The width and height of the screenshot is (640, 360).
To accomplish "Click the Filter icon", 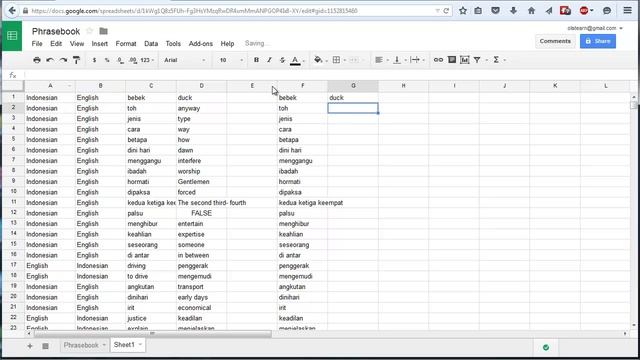I will coord(477,60).
